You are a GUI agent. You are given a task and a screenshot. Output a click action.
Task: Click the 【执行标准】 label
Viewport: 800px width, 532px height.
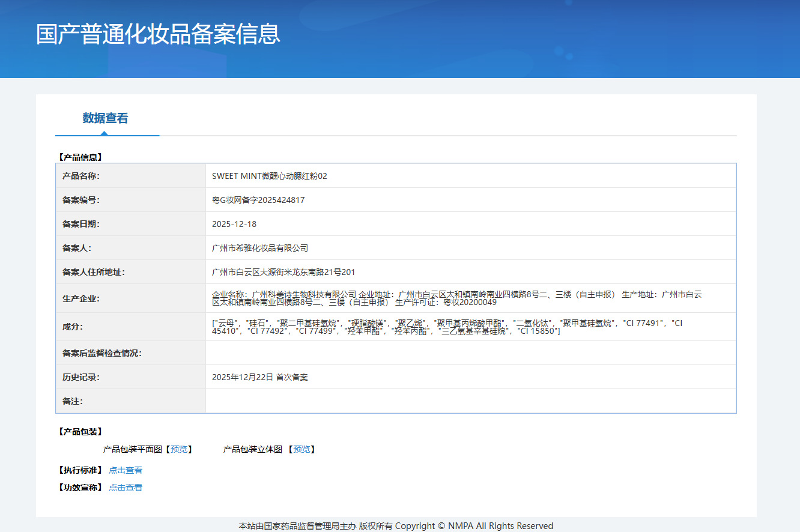(80, 470)
